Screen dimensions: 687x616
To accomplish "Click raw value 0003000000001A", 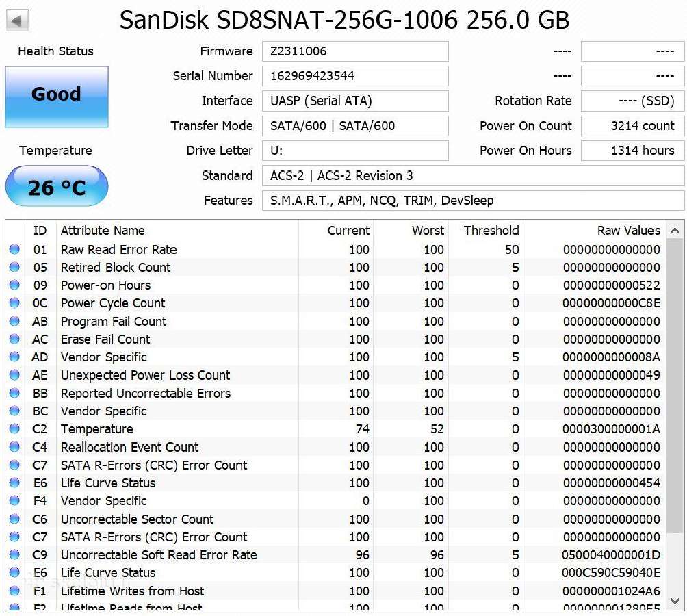I will [x=612, y=429].
